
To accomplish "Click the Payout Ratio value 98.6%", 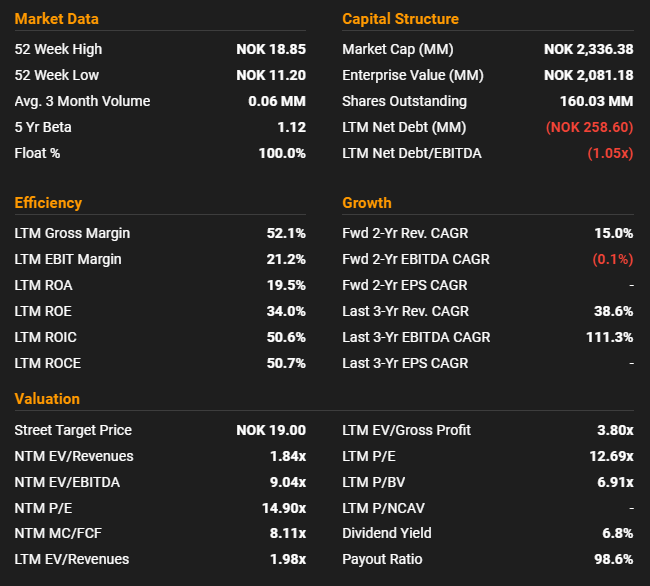I will pyautogui.click(x=613, y=559).
